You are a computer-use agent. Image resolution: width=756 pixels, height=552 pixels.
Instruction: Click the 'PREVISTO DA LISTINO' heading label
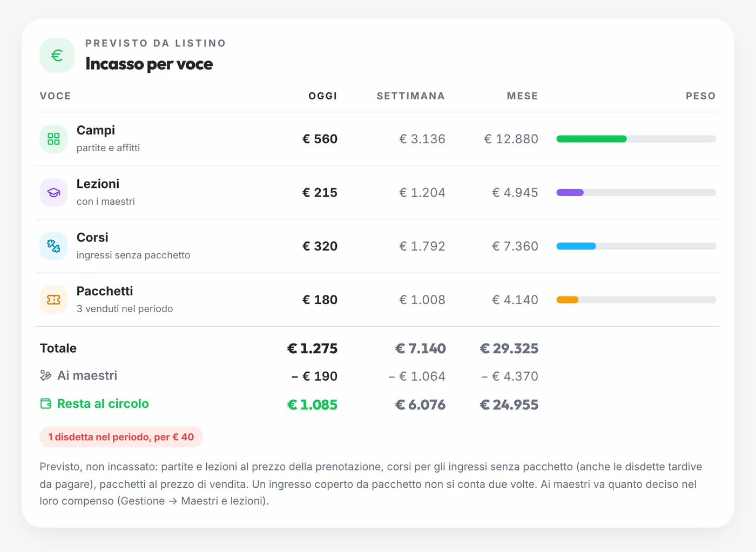[x=156, y=43]
